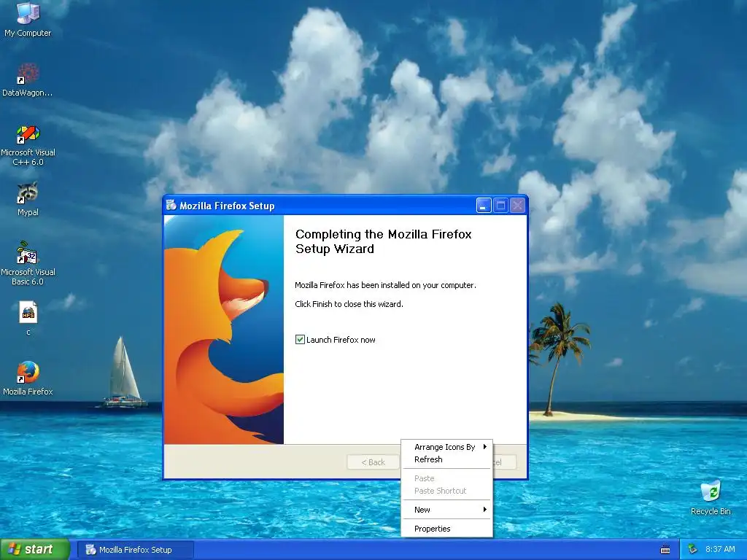Minimize the Mozilla Firefox Setup window

[484, 206]
